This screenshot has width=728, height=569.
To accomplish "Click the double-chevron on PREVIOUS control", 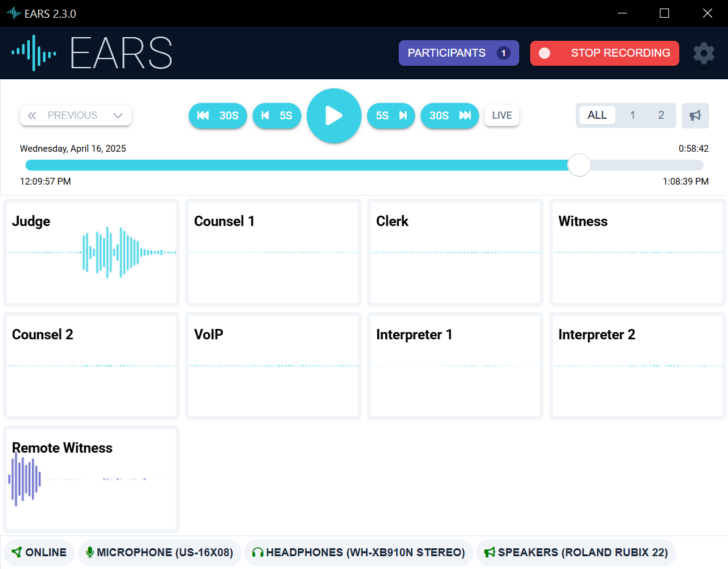I will point(32,115).
